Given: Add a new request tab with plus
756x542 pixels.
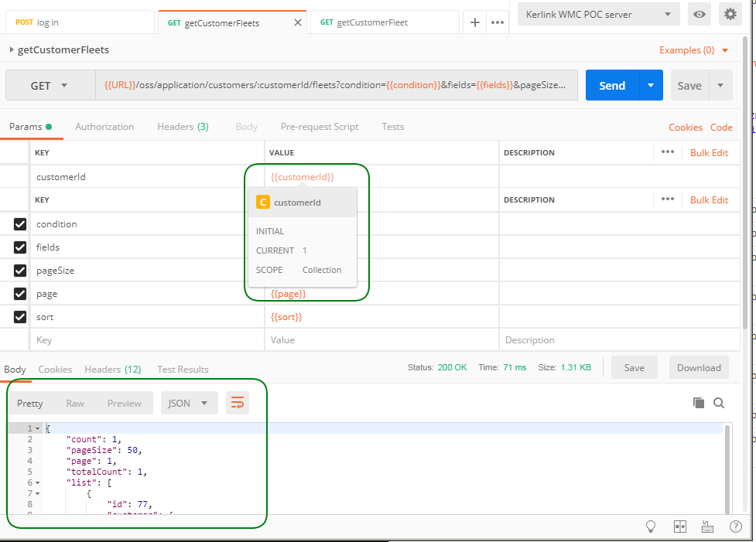Looking at the screenshot, I should point(475,22).
